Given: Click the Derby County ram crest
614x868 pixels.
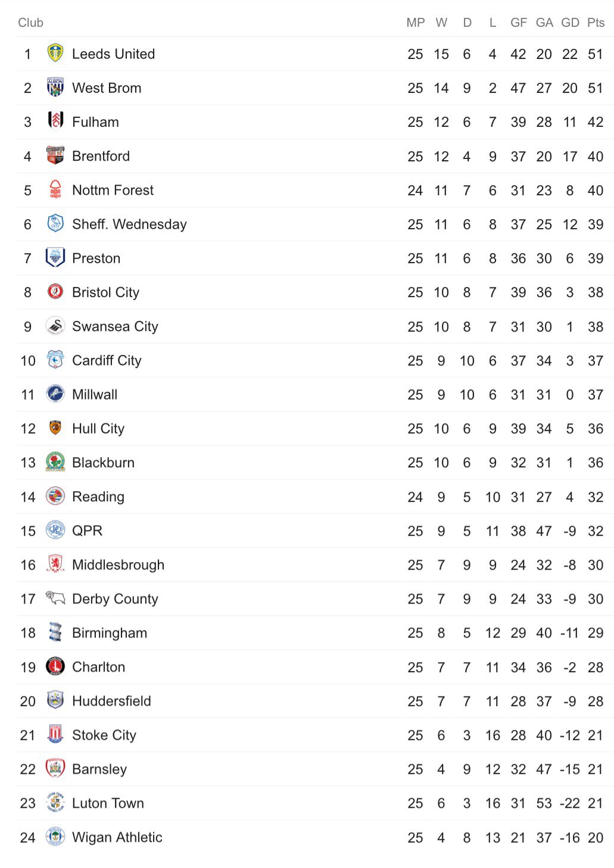Looking at the screenshot, I should [55, 598].
